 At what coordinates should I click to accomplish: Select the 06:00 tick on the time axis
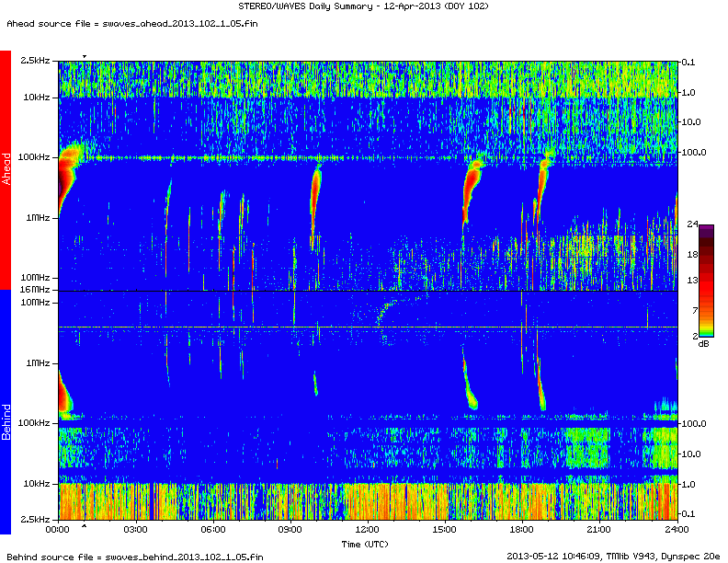[x=213, y=530]
